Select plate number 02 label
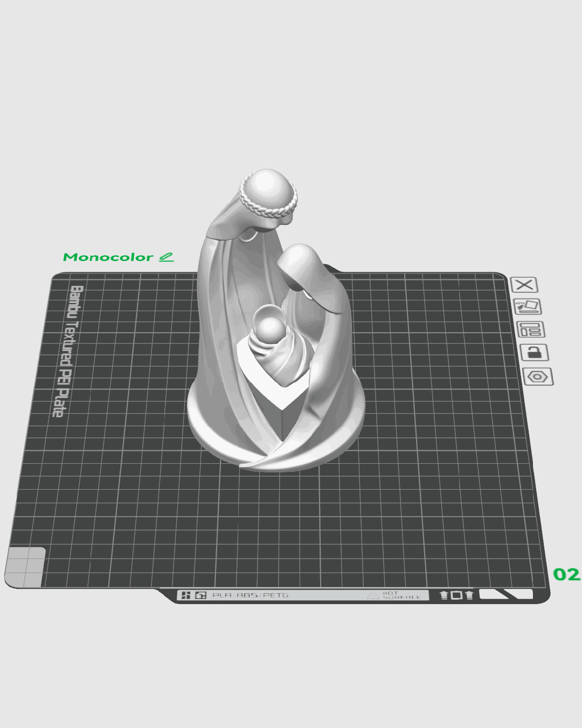Screen dimensions: 582x728 [566, 574]
